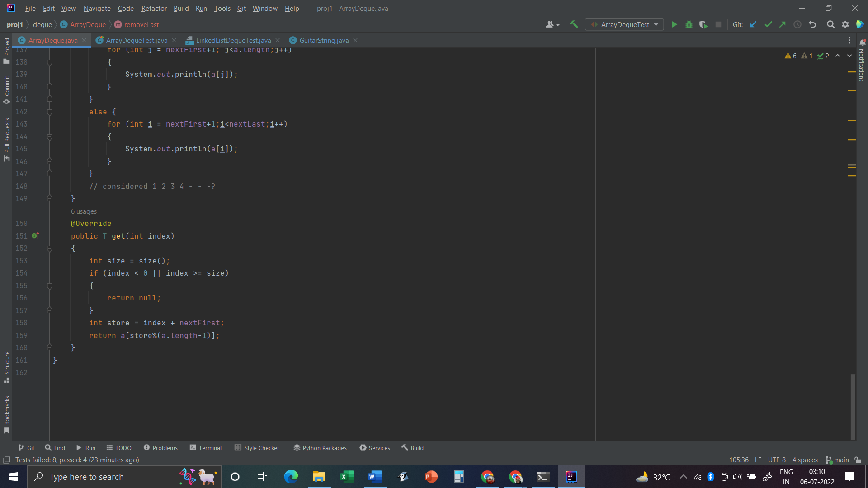The image size is (868, 488).
Task: Switch to GuitarString.java tab
Action: (324, 41)
